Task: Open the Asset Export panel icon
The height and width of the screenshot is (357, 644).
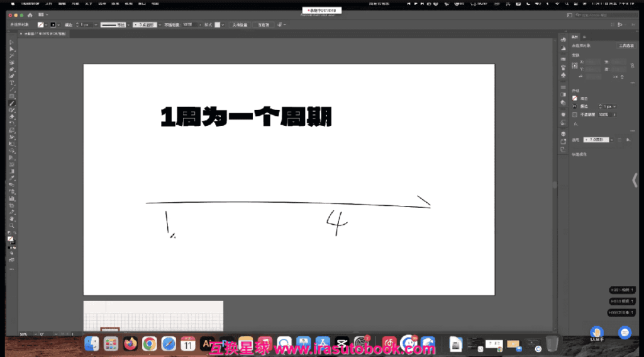Action: [563, 142]
